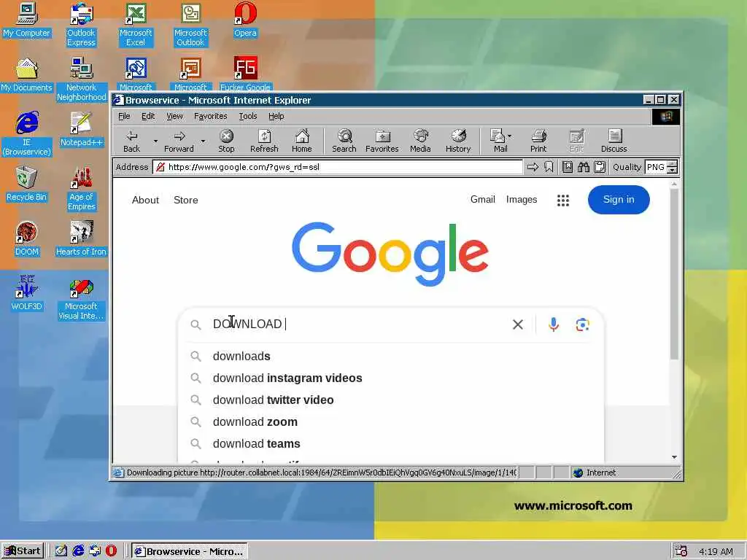Viewport: 747px width, 560px height.
Task: Print the page with the Print icon
Action: (x=538, y=141)
